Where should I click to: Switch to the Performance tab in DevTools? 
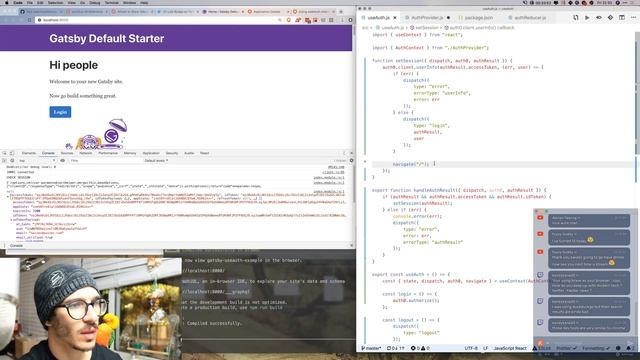point(108,153)
